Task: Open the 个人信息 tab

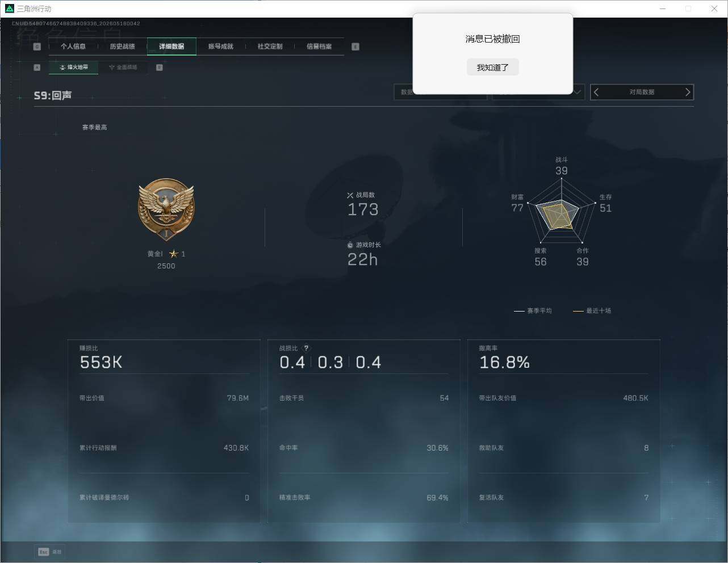Action: 73,47
